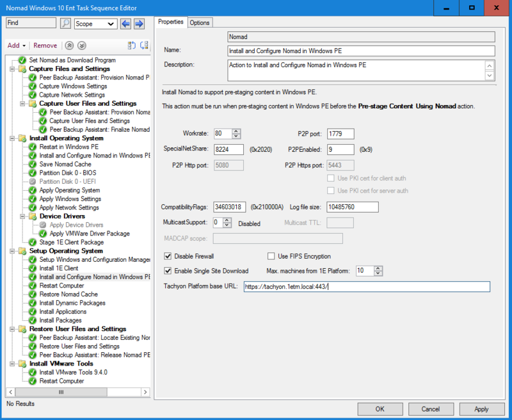Increase the Workrate spinner value

point(236,131)
